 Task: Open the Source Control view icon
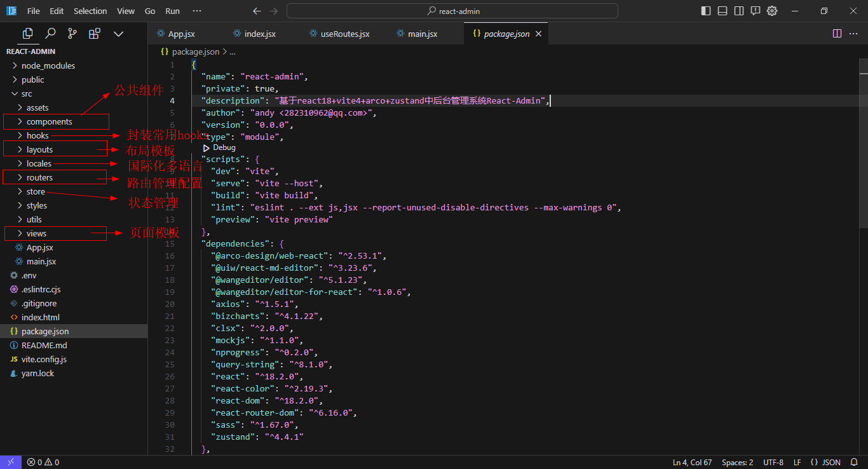tap(72, 34)
